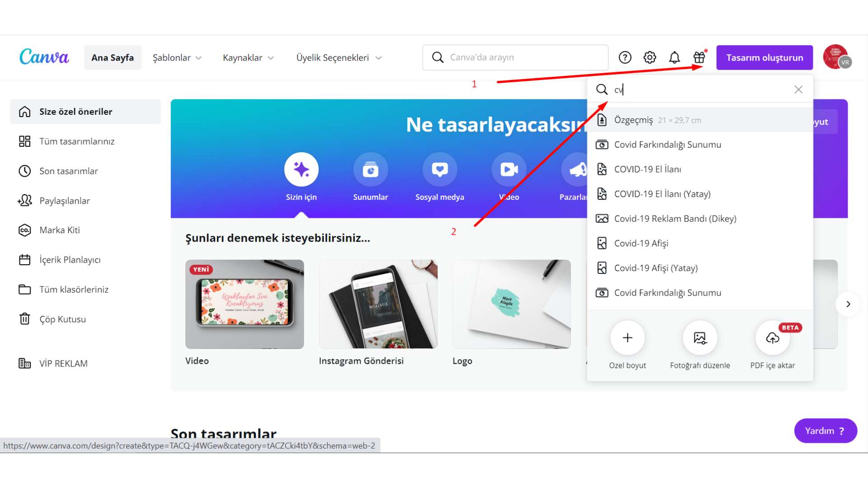Click the search icon in Canva'da arayın

(438, 57)
